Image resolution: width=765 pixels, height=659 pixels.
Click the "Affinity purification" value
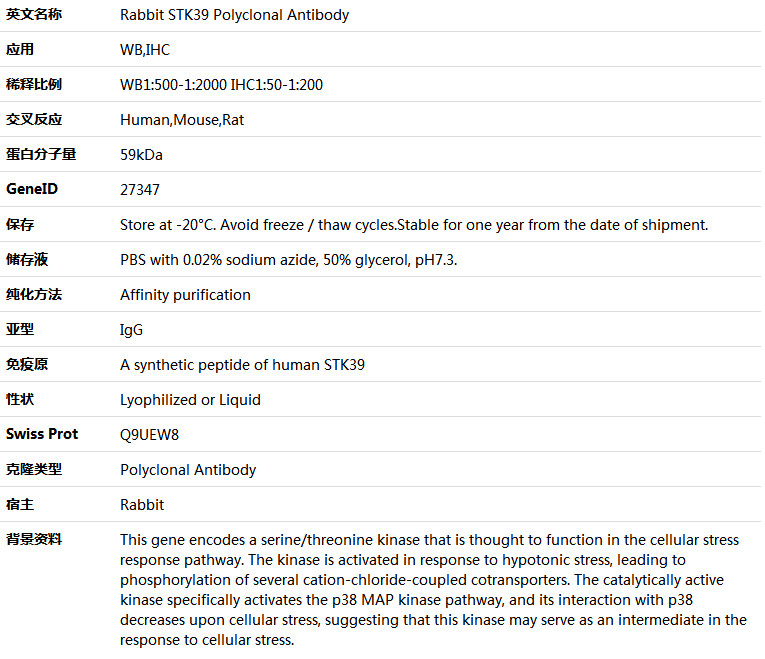pos(185,295)
